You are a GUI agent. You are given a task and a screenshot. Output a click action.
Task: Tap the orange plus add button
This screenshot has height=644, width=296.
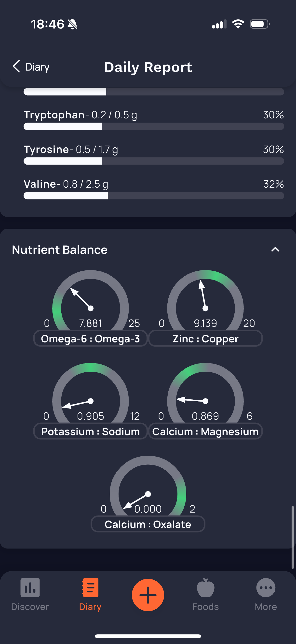click(x=148, y=595)
